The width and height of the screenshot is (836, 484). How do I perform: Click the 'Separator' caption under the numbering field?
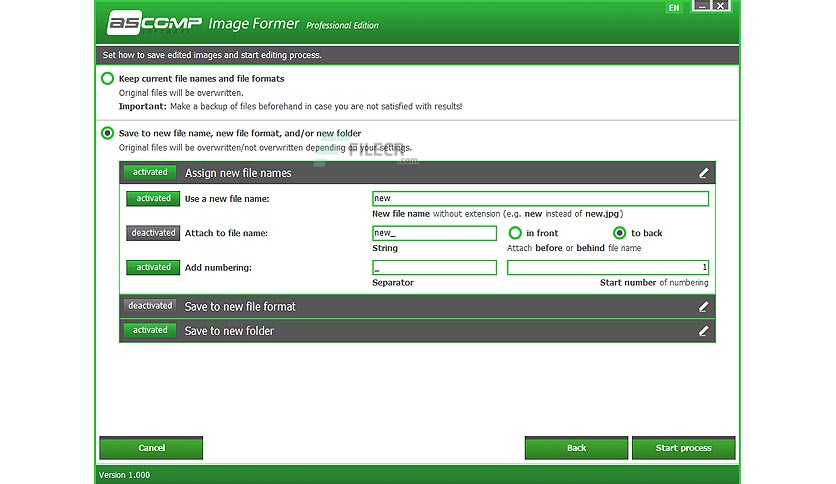click(393, 283)
